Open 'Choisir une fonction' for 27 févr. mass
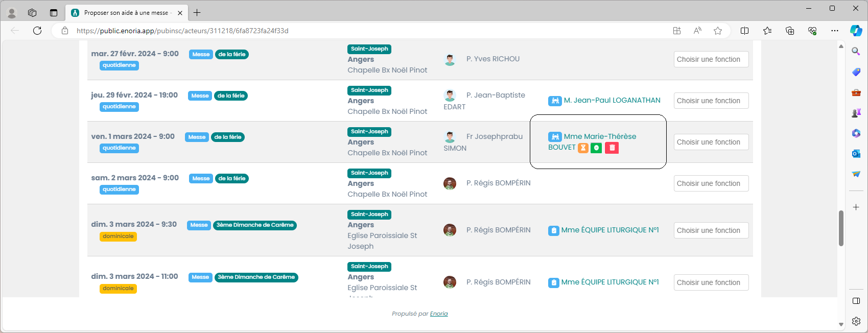 [x=711, y=59]
